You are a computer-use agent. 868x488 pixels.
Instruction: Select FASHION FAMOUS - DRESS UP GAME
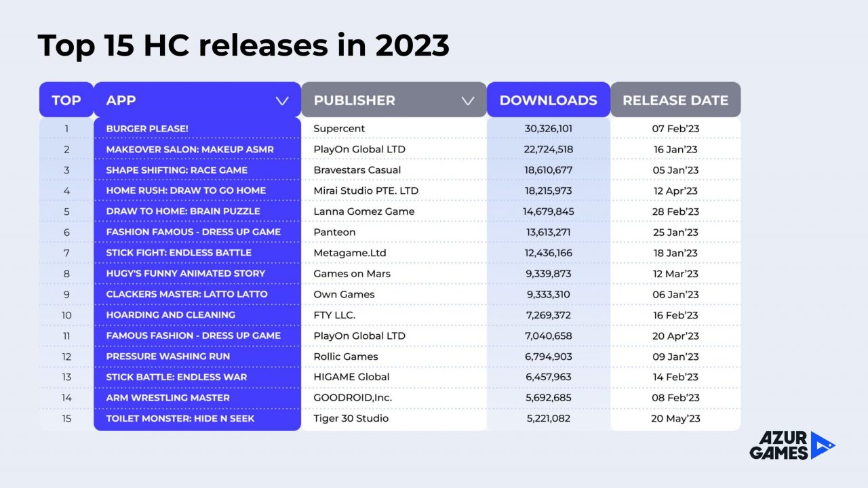(193, 232)
